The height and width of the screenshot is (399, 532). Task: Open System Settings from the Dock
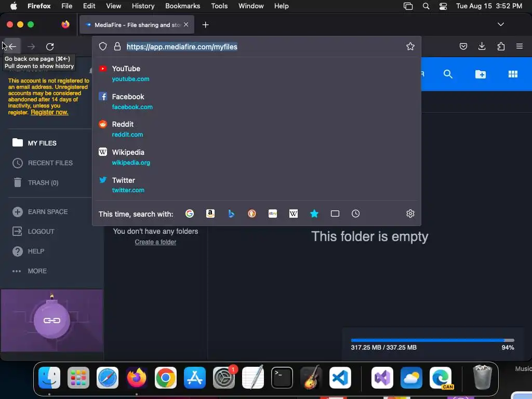tap(224, 378)
